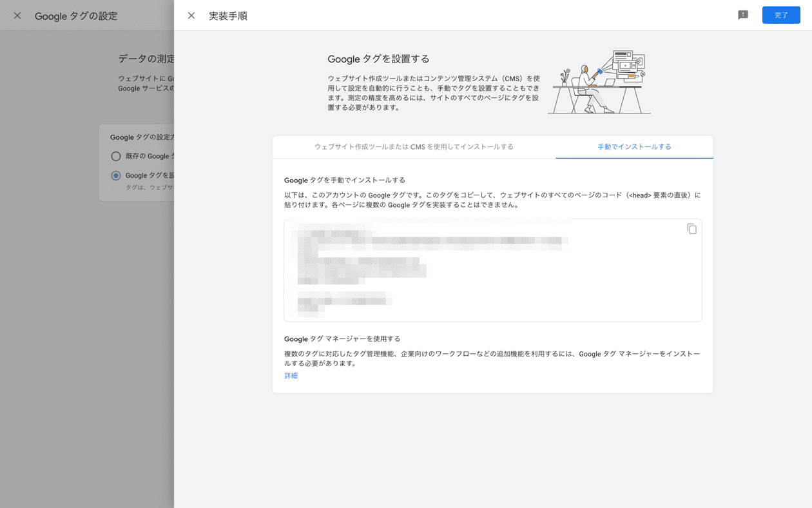Click the Google タグ マネージャーを使用する heading
Screen dimensions: 812x508
coord(342,338)
